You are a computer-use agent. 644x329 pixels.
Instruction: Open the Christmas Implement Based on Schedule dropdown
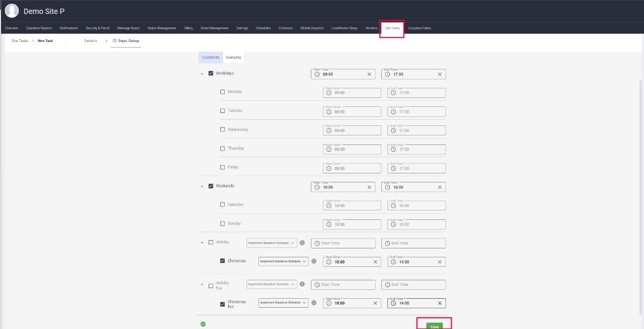coord(283,261)
